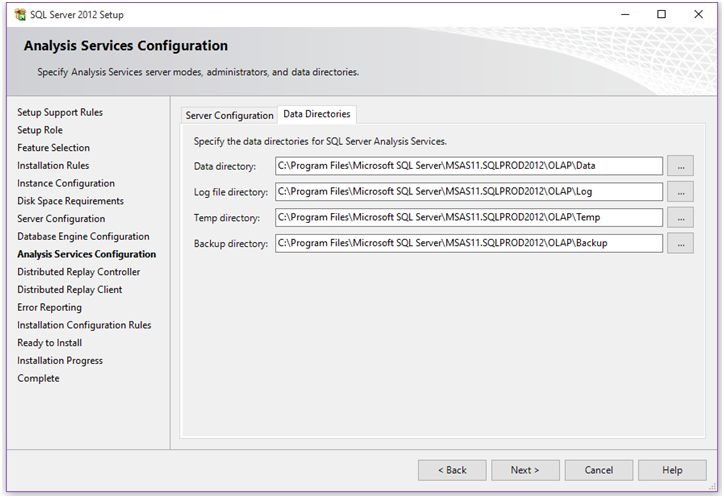Click the SQL Server Setup title bar icon
Image resolution: width=724 pixels, height=497 pixels.
[20, 14]
